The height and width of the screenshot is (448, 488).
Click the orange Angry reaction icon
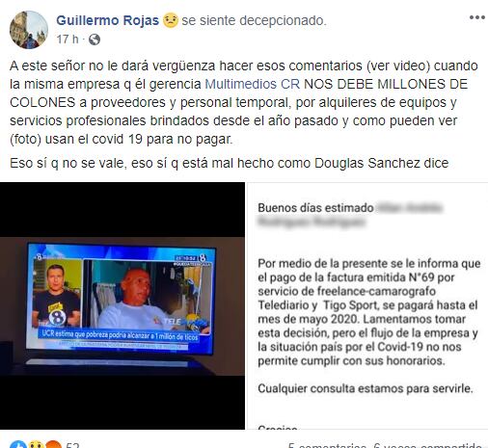[x=53, y=445]
